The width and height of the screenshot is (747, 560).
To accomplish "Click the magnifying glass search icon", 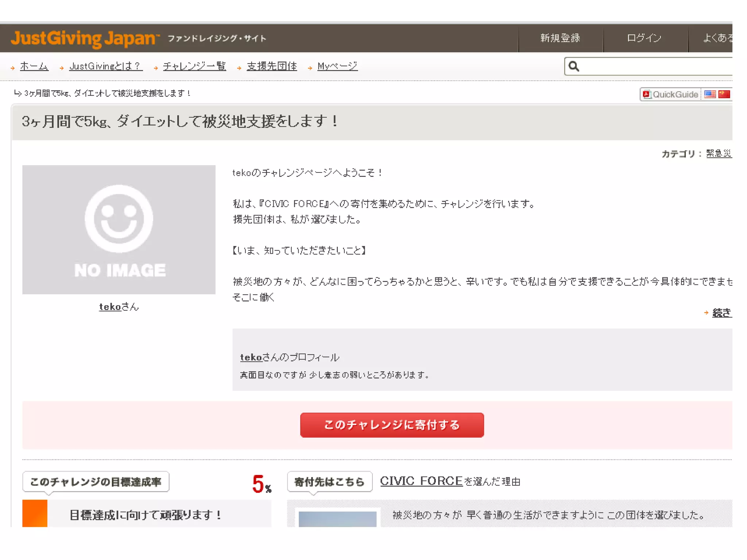I will (x=574, y=66).
